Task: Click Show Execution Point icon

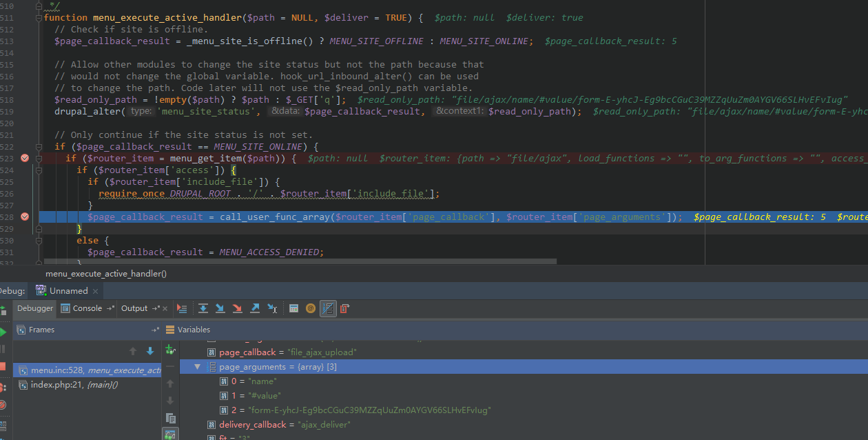Action: (x=182, y=308)
